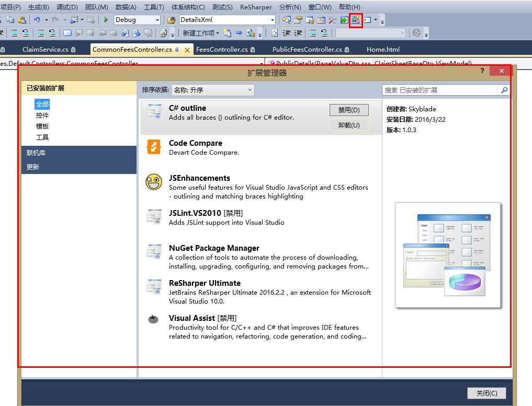The height and width of the screenshot is (406, 532).
Task: Click the Paste icon in the toolbar
Action: click(x=22, y=20)
